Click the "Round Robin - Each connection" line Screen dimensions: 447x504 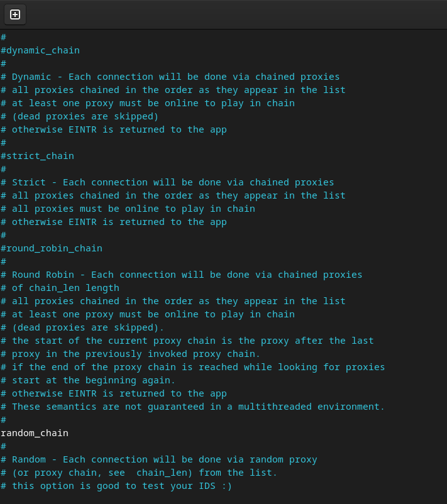click(x=181, y=275)
